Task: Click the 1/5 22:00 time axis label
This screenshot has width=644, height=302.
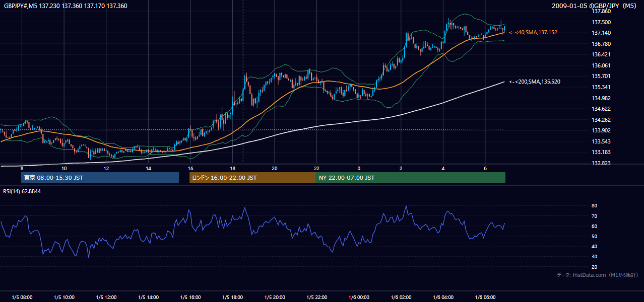Action: point(316,297)
